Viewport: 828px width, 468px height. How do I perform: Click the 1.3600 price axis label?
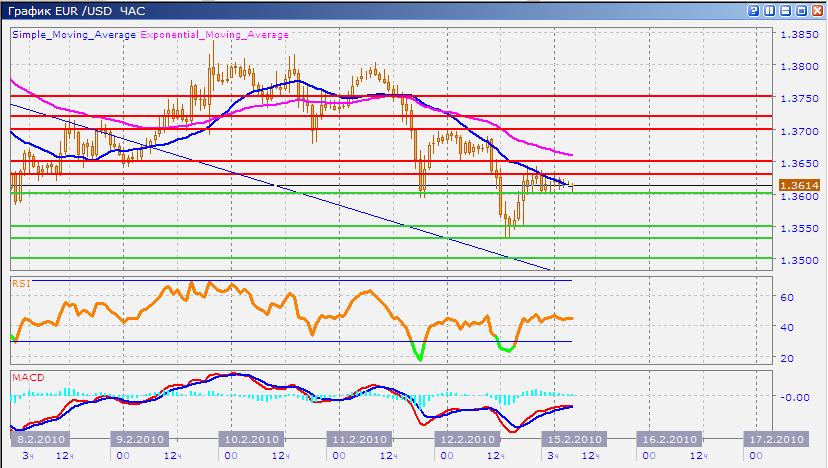click(x=799, y=196)
